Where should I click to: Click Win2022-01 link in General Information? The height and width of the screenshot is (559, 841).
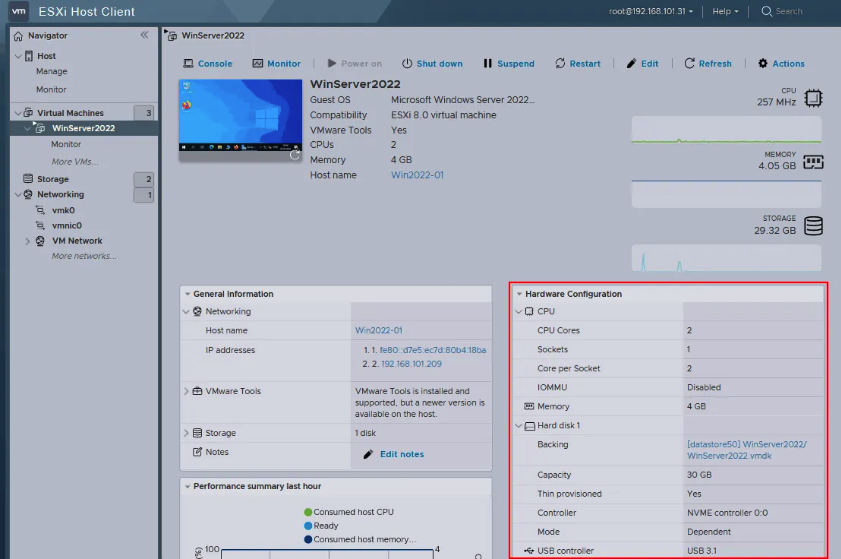379,330
